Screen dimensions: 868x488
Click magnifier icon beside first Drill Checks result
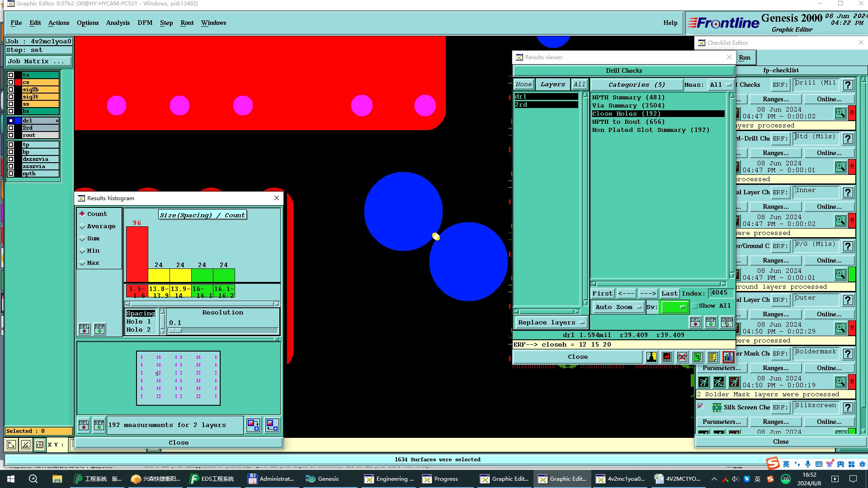coord(840,113)
